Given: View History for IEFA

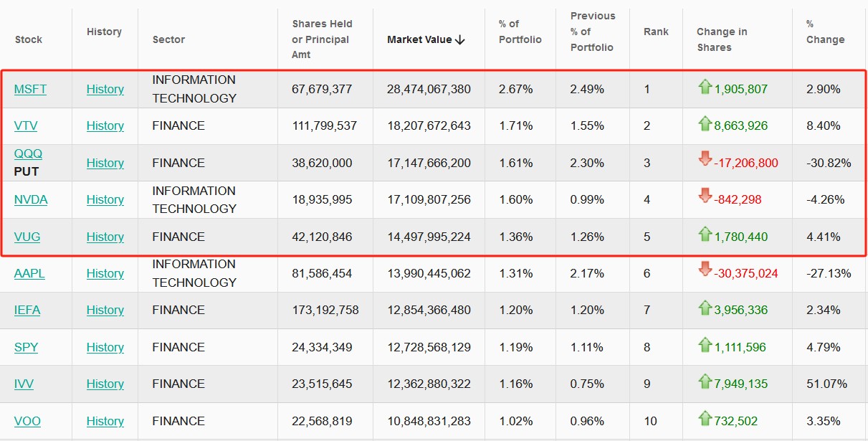Looking at the screenshot, I should [105, 310].
